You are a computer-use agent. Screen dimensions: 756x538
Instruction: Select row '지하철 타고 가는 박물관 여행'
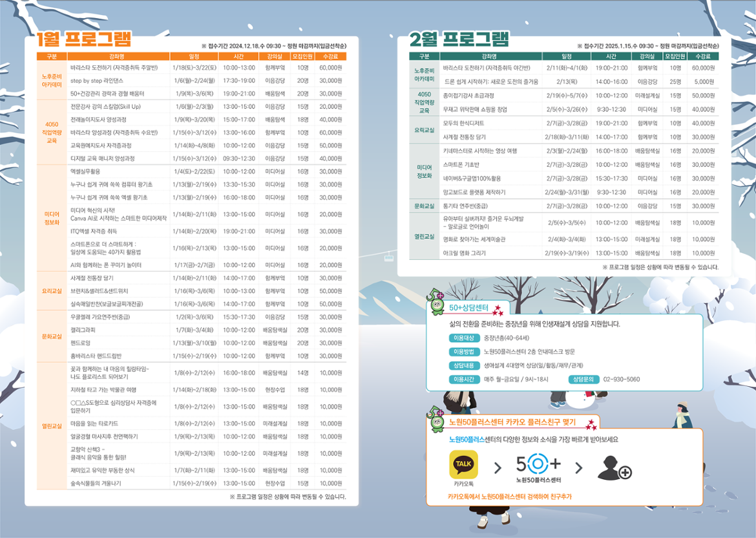(207, 390)
